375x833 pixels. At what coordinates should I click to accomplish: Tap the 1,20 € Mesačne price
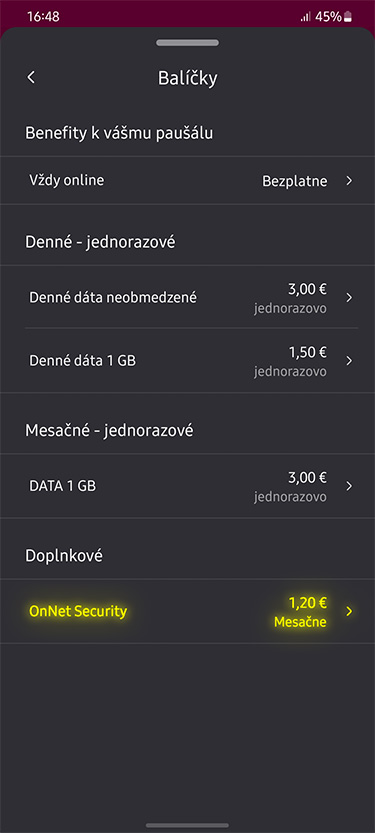coord(300,612)
